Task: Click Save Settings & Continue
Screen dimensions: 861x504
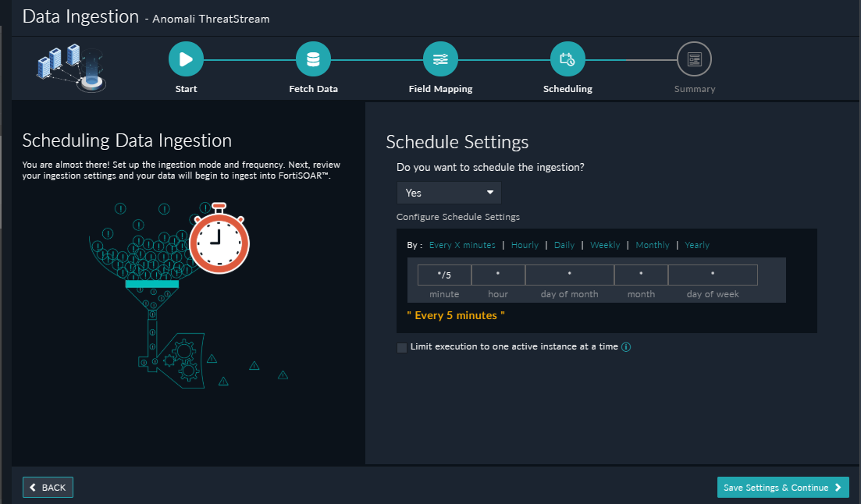Action: coord(782,488)
